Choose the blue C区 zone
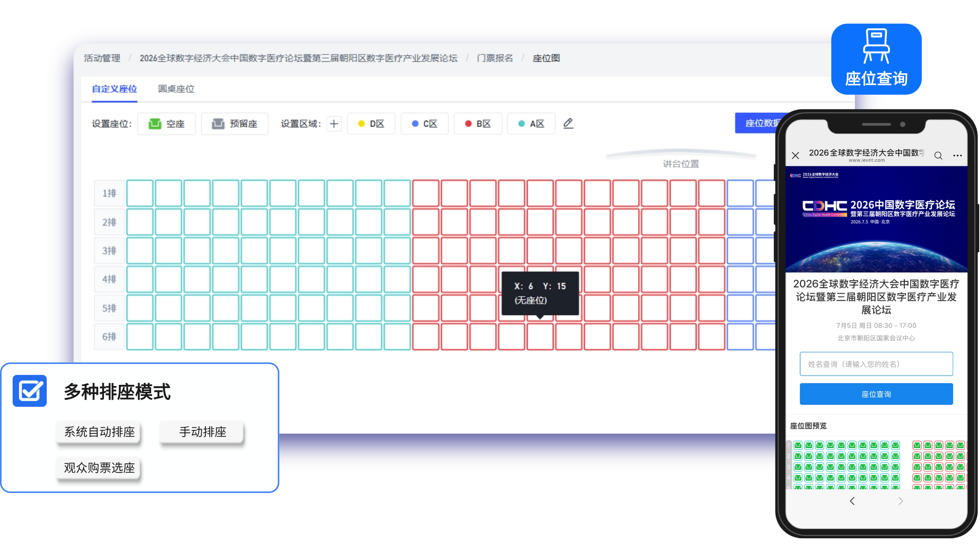The image size is (980, 549). [424, 124]
